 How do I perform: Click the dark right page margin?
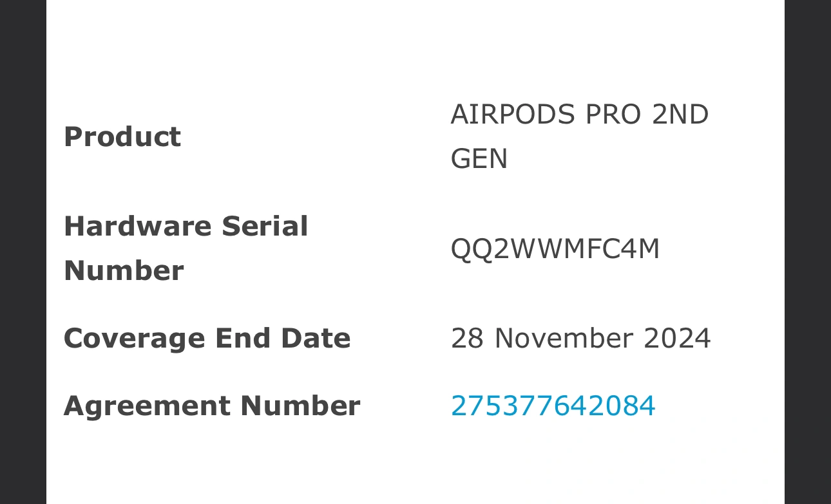click(x=808, y=252)
